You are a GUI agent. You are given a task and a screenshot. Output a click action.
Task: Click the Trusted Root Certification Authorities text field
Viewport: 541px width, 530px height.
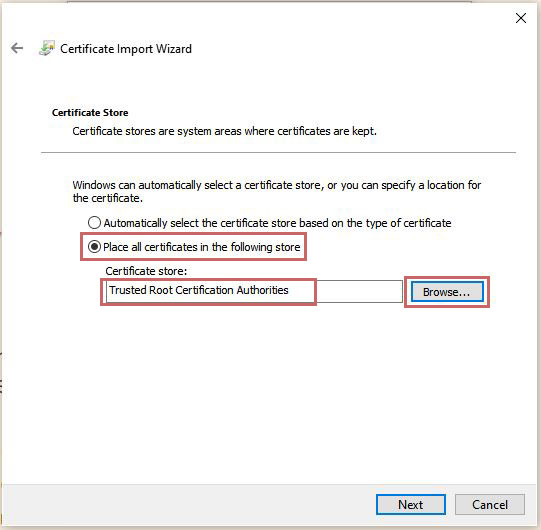pyautogui.click(x=254, y=292)
